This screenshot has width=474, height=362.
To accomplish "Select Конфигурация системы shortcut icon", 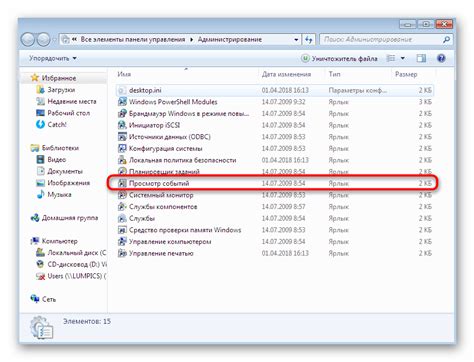I will pyautogui.click(x=122, y=148).
